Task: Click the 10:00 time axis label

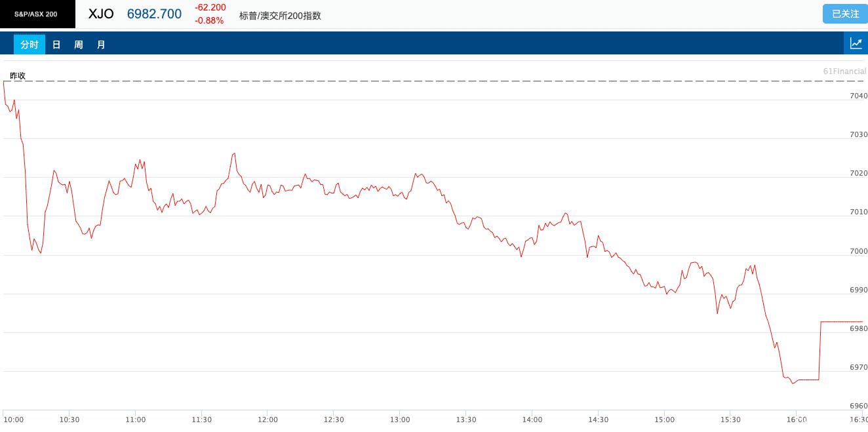Action: point(14,420)
